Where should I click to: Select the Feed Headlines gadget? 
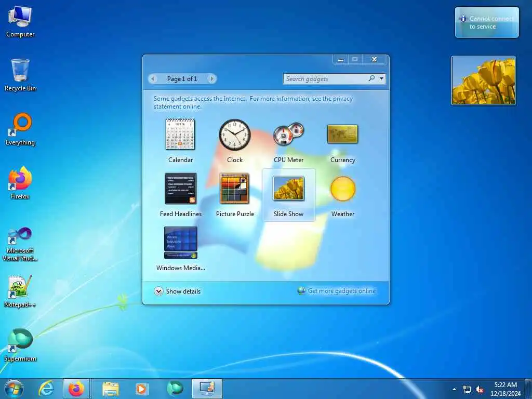pos(180,195)
